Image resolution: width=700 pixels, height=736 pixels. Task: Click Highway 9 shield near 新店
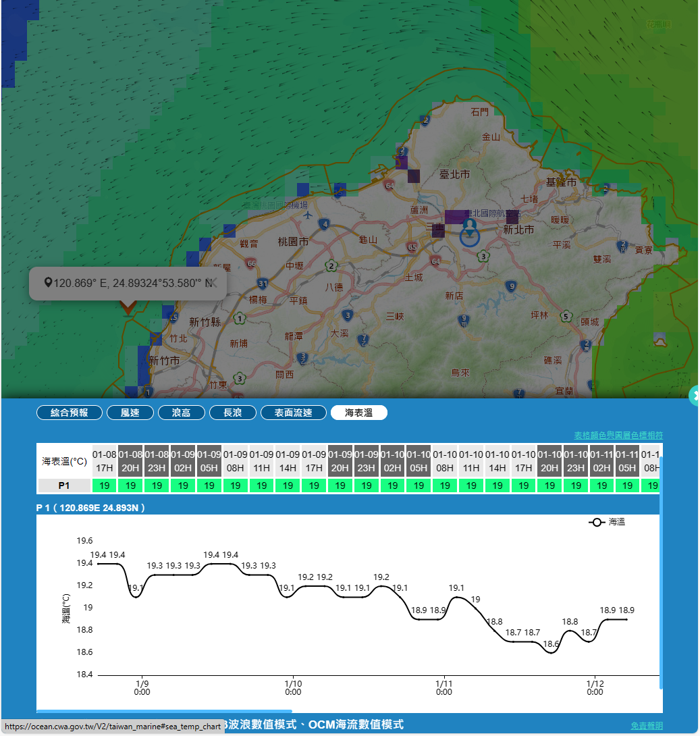(x=512, y=287)
